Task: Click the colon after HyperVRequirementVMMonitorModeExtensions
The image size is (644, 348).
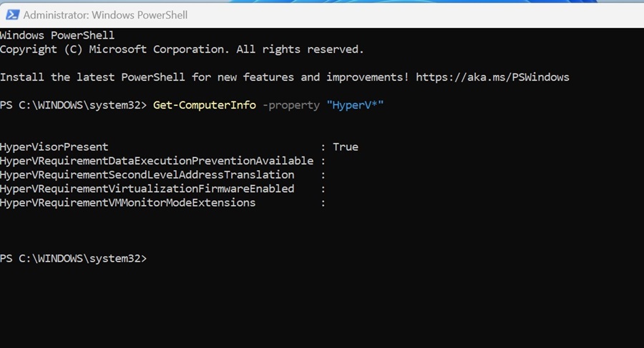Action: (x=323, y=203)
